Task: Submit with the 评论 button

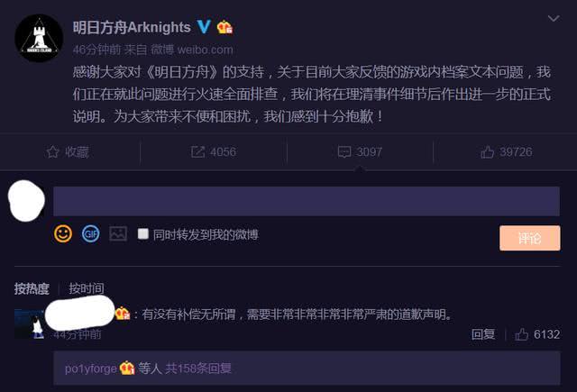Action: coord(530,238)
